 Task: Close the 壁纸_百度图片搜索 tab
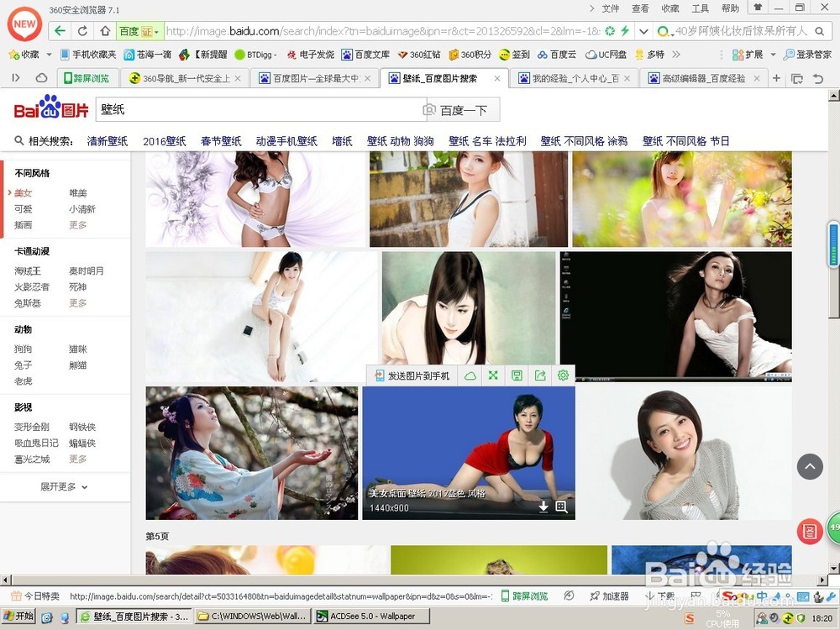pyautogui.click(x=497, y=78)
